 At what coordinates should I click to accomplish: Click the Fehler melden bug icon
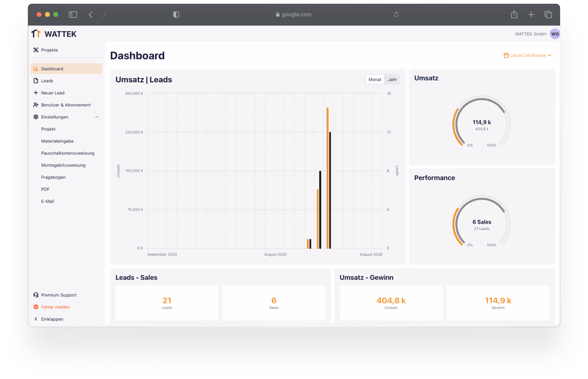36,307
